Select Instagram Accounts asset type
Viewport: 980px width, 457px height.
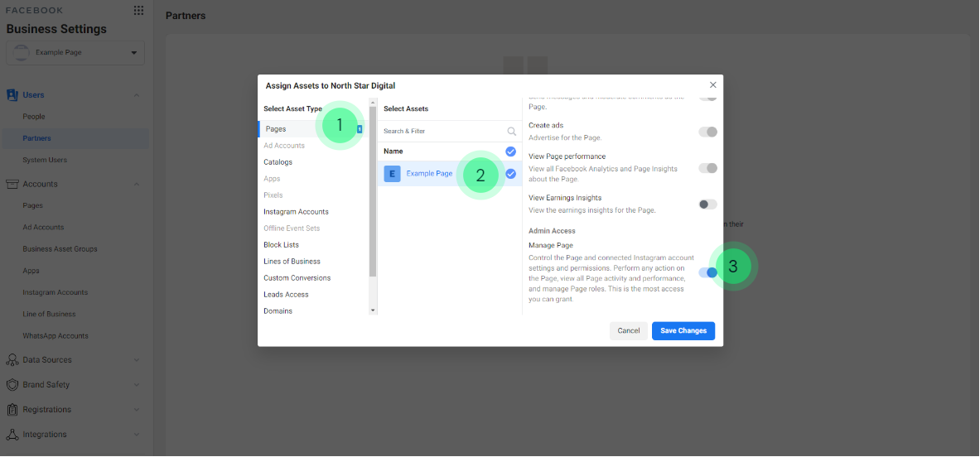pyautogui.click(x=297, y=212)
